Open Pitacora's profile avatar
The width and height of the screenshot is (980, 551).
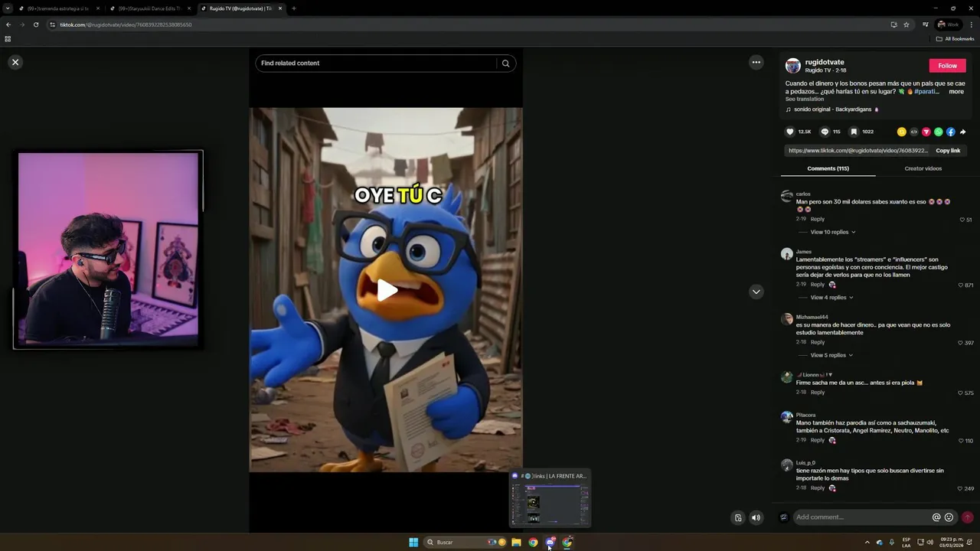(x=786, y=417)
